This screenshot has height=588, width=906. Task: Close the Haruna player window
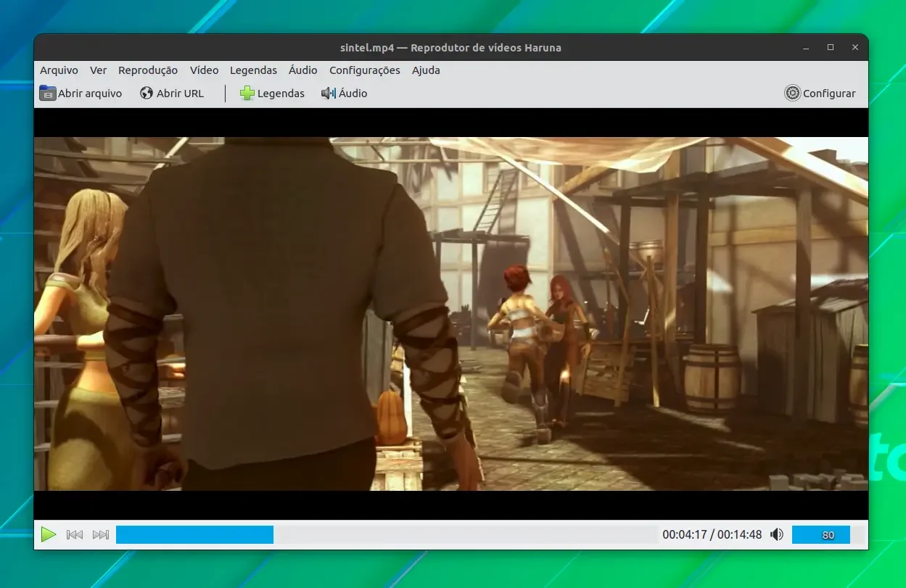point(855,48)
